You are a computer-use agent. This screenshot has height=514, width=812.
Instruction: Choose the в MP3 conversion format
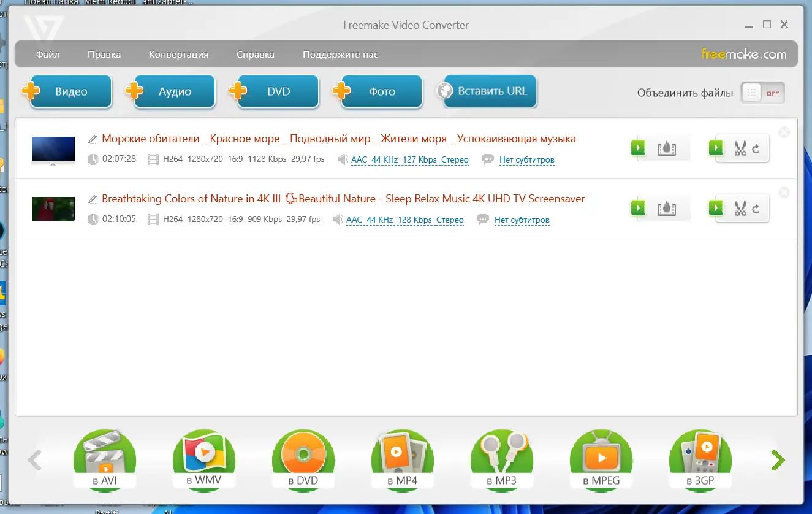(502, 460)
